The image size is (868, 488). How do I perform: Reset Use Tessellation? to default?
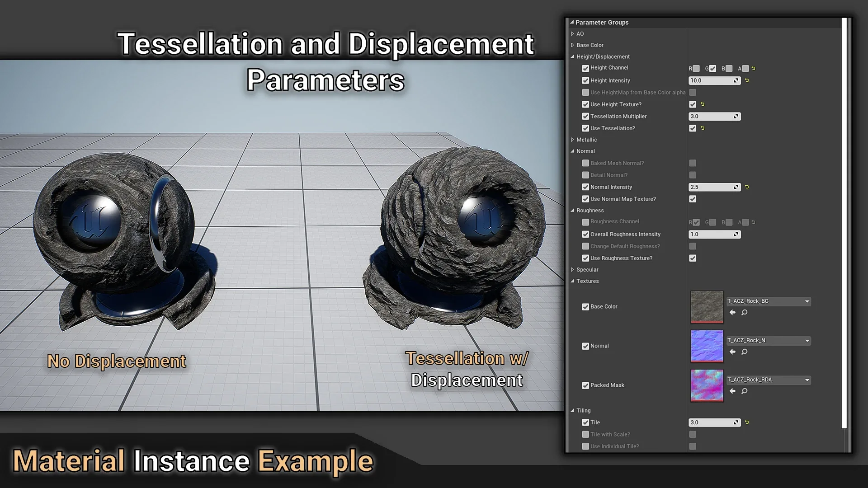[703, 128]
